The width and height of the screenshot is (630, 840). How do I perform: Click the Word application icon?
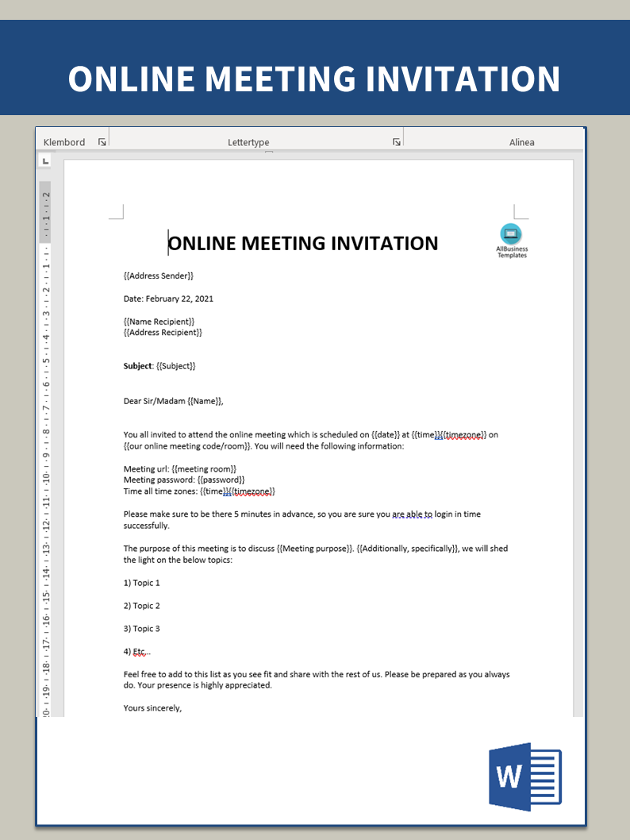pos(524,776)
